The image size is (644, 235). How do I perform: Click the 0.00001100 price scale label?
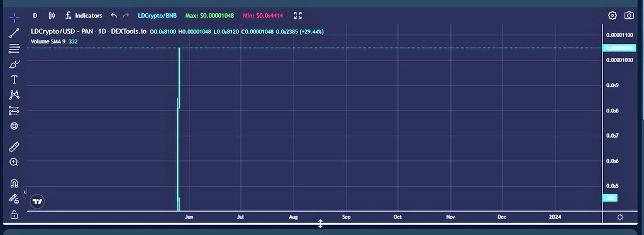(x=619, y=35)
